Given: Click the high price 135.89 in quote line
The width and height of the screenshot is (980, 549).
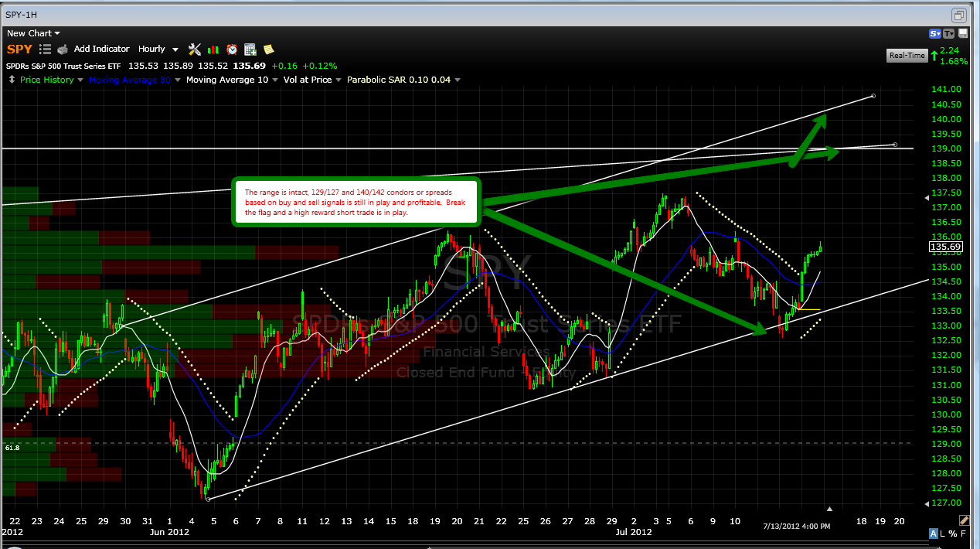Looking at the screenshot, I should [178, 66].
